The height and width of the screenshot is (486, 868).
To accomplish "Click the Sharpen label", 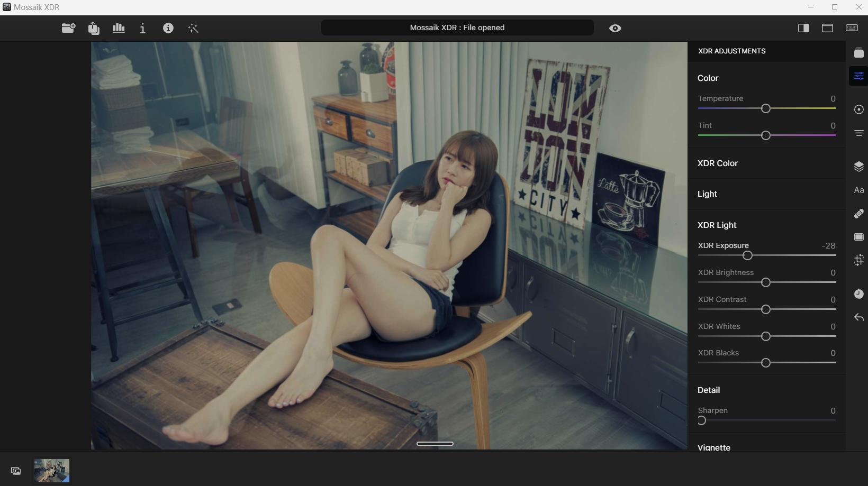I will (x=712, y=410).
